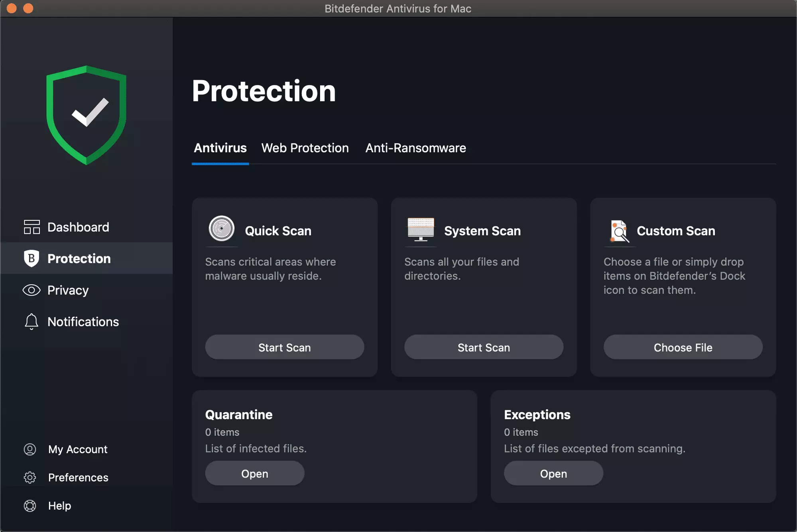Click the Help question icon
This screenshot has width=797, height=532.
coord(30,505)
